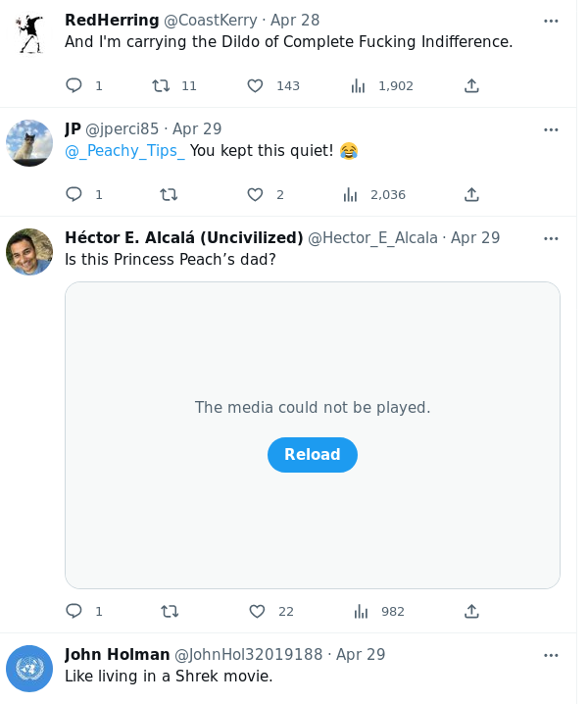The width and height of the screenshot is (588, 704).
Task: Retweet RedHerring's post with 11 retweets
Action: (x=161, y=85)
